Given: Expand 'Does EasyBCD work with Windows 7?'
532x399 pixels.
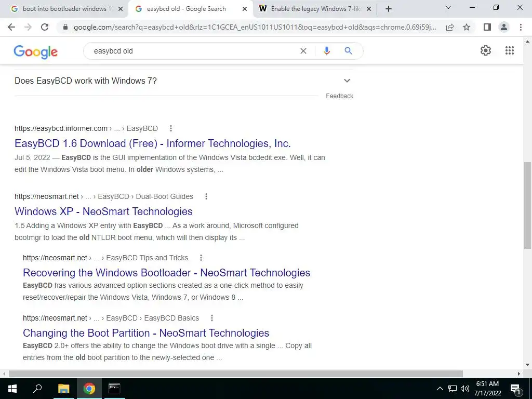Looking at the screenshot, I should (184, 81).
